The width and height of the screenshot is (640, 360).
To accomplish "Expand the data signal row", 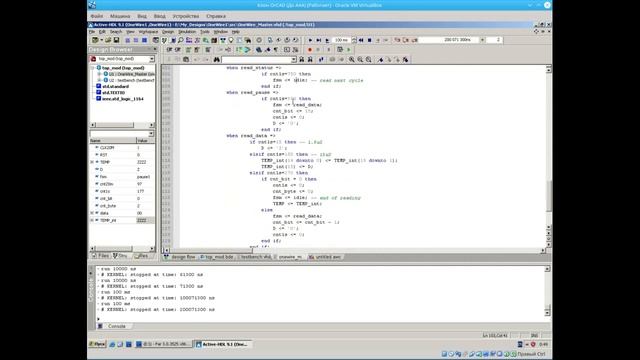I will pos(92,213).
